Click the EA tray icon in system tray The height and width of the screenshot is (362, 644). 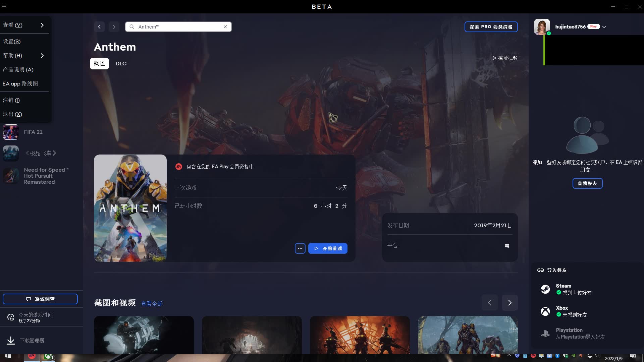(x=533, y=356)
